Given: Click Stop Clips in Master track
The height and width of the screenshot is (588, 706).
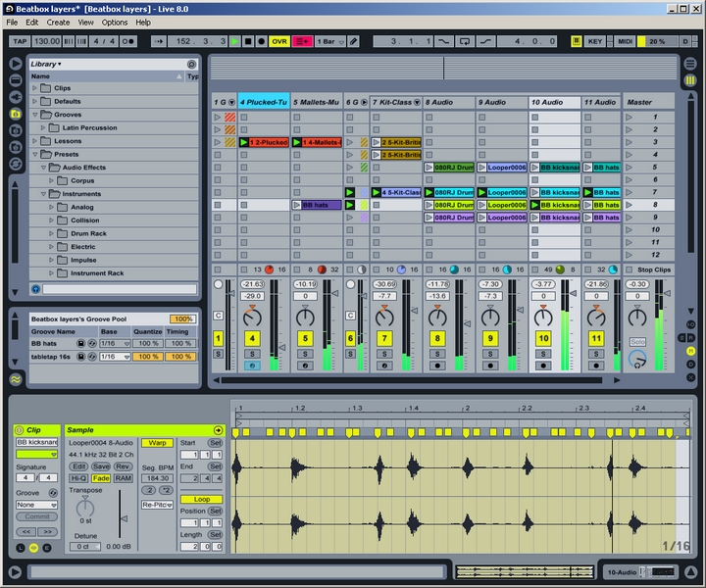Looking at the screenshot, I should [x=649, y=269].
